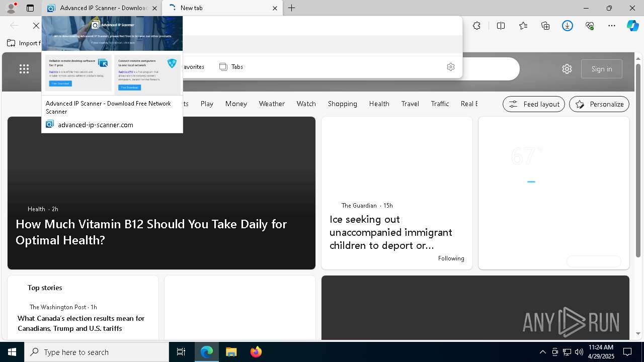This screenshot has width=644, height=362.
Task: Open the Shopping feed category
Action: pos(343,104)
